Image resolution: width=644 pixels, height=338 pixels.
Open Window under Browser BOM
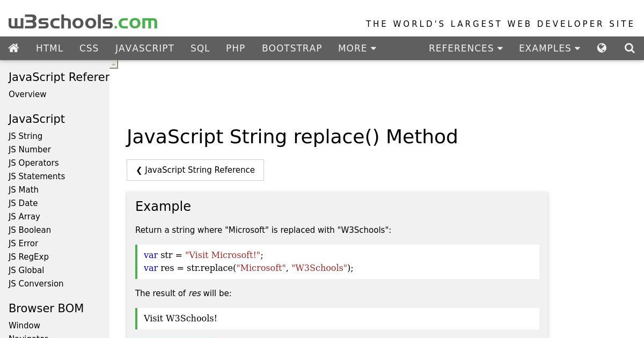pos(24,326)
